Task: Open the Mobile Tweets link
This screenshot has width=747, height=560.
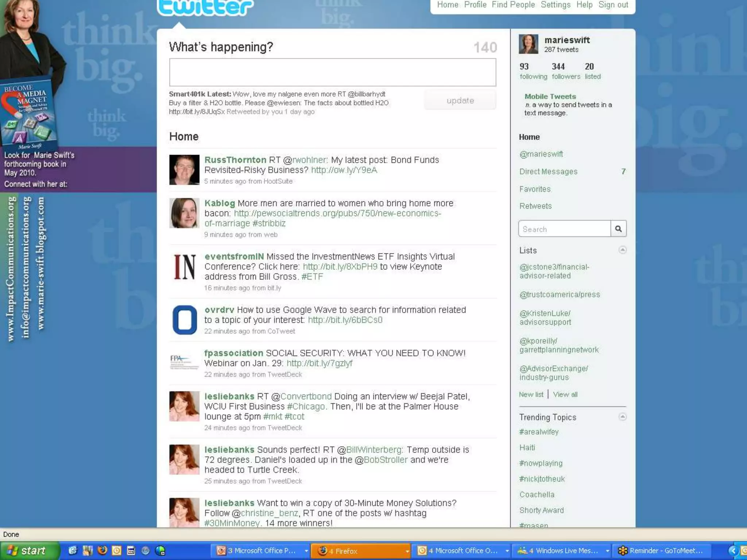Action: click(x=550, y=96)
